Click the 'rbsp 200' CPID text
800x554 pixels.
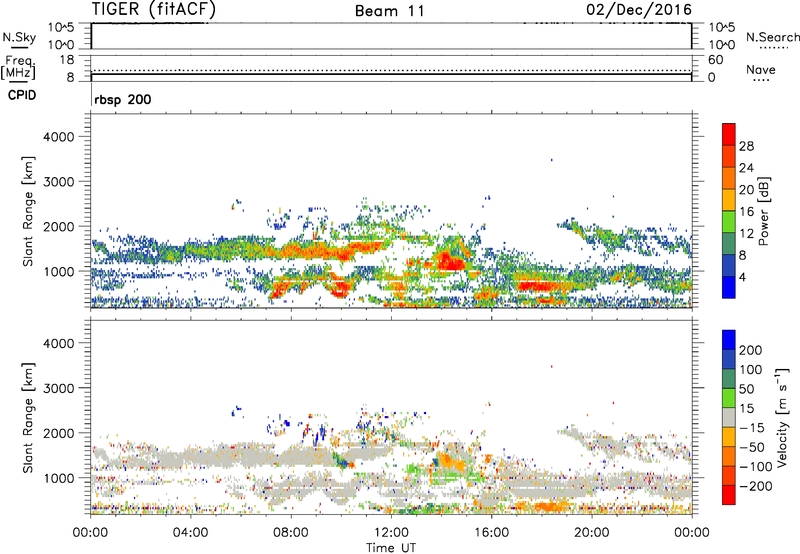pos(122,99)
